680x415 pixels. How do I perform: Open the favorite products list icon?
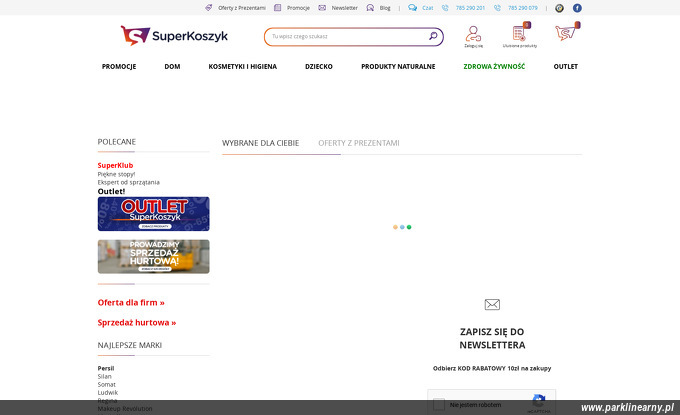pyautogui.click(x=520, y=33)
